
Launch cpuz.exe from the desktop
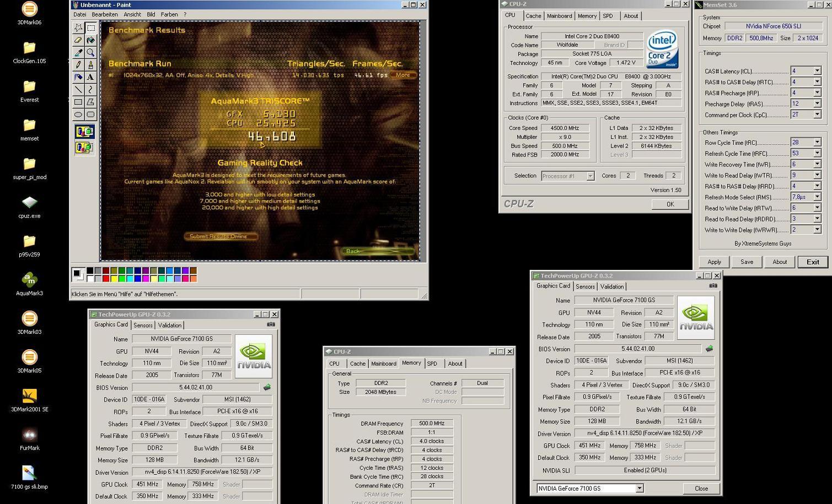click(29, 207)
